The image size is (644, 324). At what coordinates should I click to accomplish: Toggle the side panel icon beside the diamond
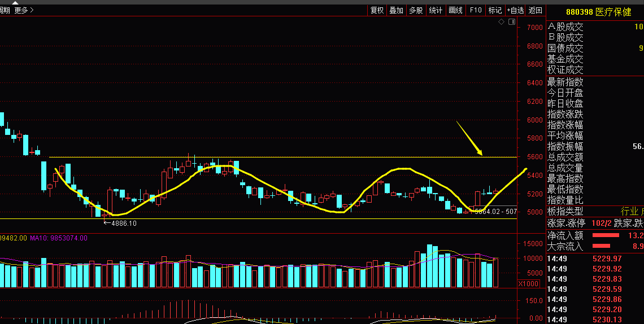tap(512, 22)
